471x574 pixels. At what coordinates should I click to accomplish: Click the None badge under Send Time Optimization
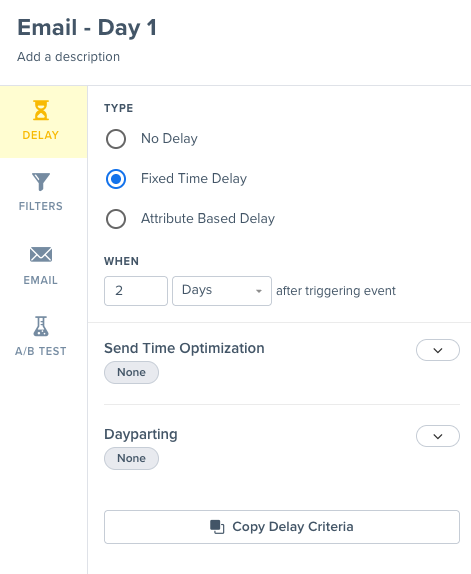[x=131, y=373]
